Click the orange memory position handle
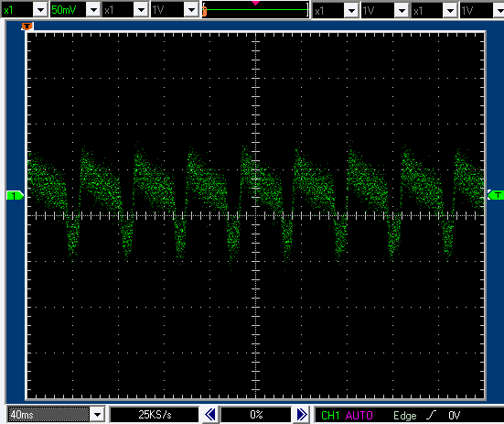Viewport: 504px width, 424px height. (x=204, y=12)
